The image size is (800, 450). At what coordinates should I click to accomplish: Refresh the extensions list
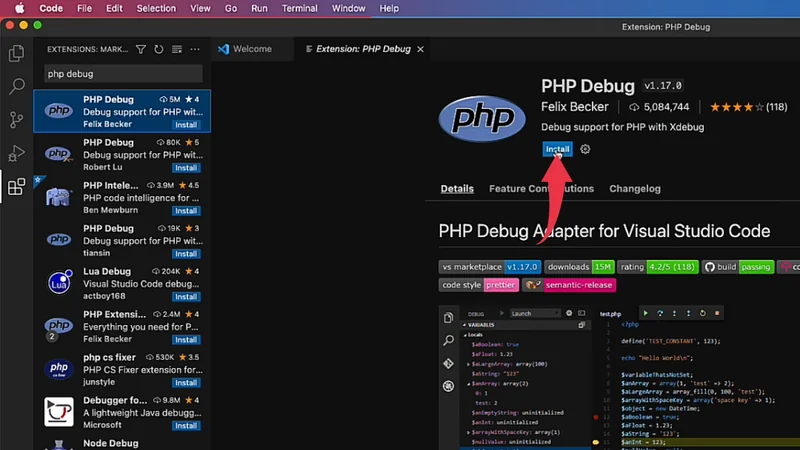click(x=159, y=49)
